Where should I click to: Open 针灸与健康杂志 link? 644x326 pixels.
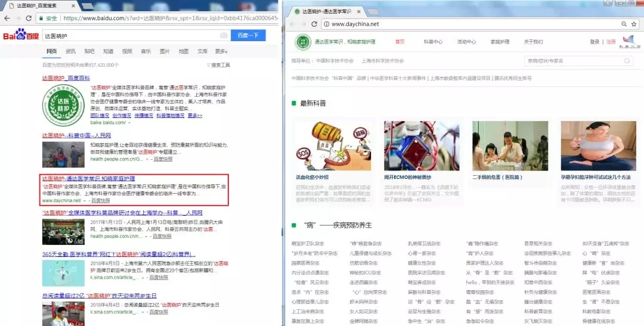(x=540, y=293)
